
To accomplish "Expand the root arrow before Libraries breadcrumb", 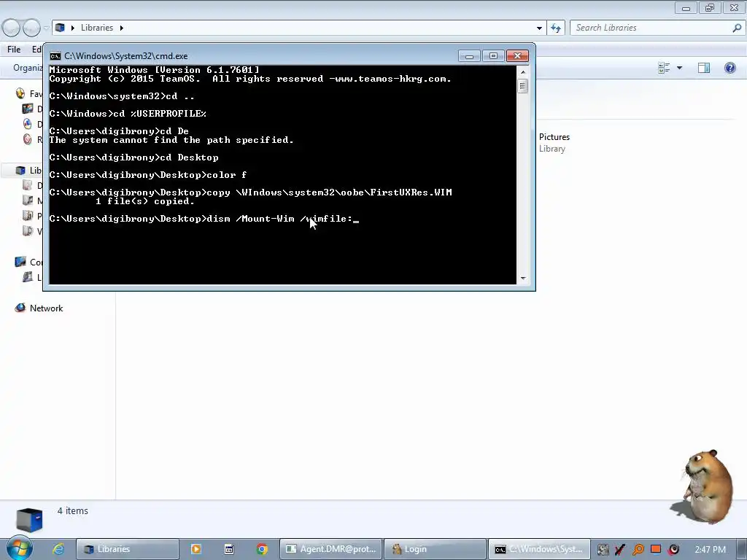I will click(x=73, y=28).
